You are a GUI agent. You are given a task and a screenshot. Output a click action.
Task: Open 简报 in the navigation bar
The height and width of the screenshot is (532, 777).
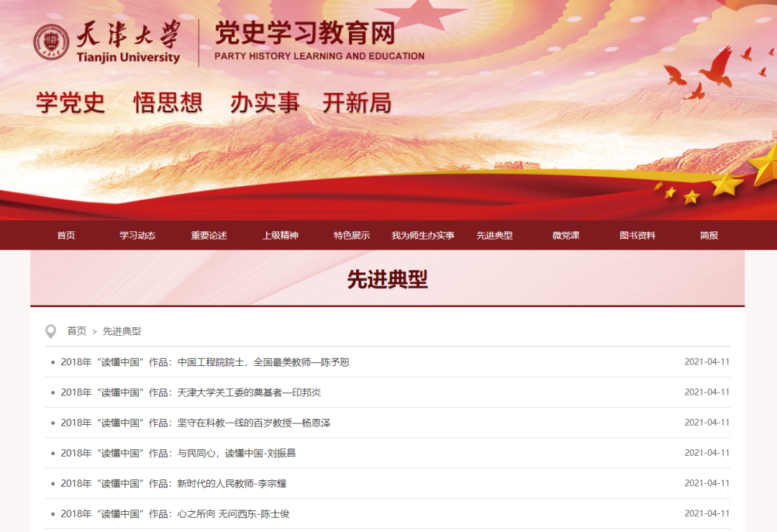pyautogui.click(x=709, y=236)
